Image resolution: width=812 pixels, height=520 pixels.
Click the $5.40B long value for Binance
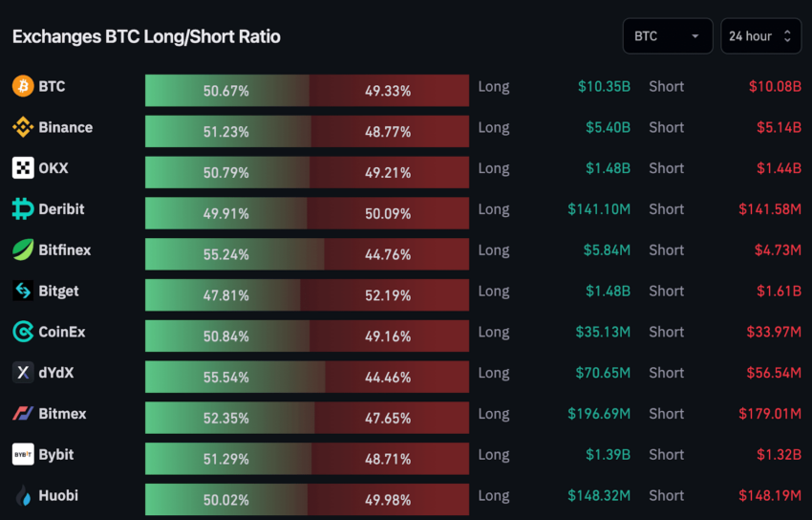(608, 127)
